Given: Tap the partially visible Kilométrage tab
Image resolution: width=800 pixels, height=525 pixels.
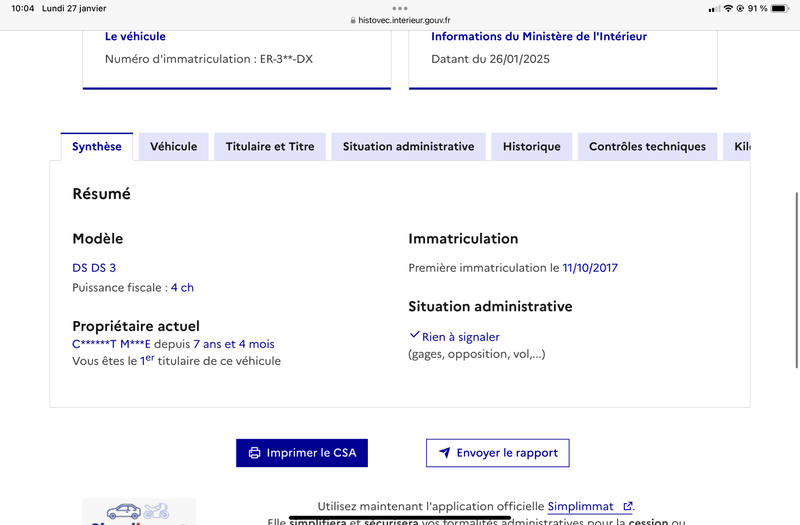Looking at the screenshot, I should pos(737,146).
